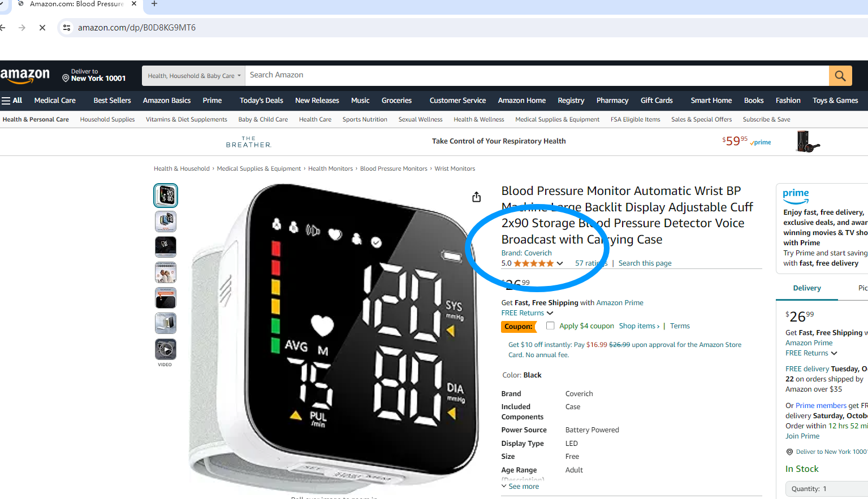Expand See more product details
The width and height of the screenshot is (868, 499).
pos(520,487)
